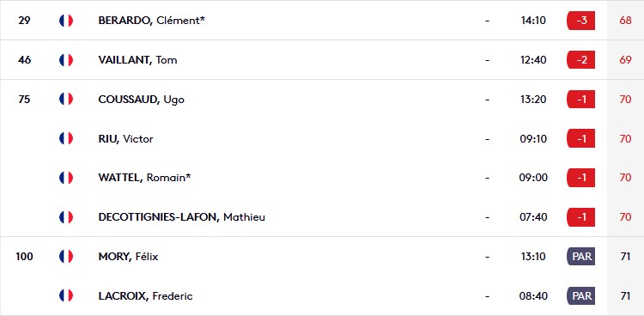Click the flag icon next to RIU, Victor
The width and height of the screenshot is (644, 316).
click(66, 138)
